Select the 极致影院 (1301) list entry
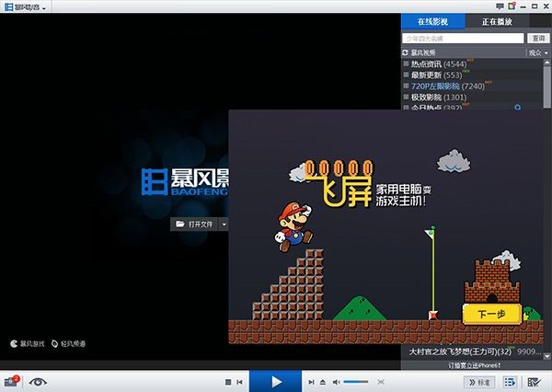552x392 pixels. click(439, 97)
